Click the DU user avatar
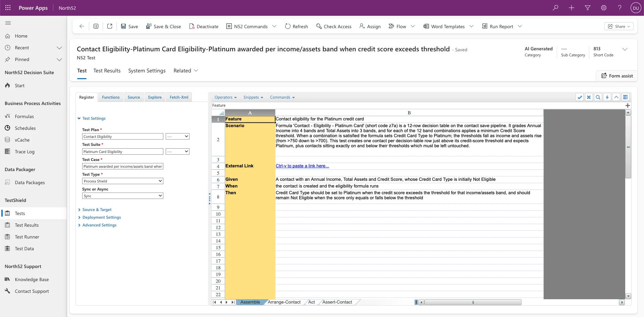Image resolution: width=644 pixels, height=317 pixels. [636, 8]
